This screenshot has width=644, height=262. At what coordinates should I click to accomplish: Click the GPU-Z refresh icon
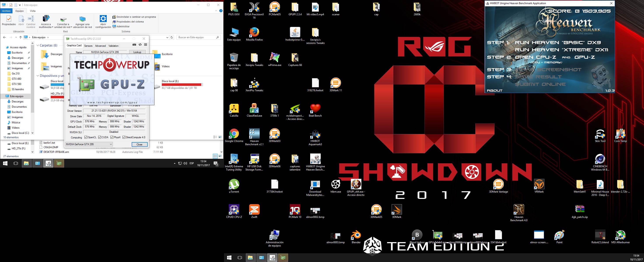coord(140,45)
